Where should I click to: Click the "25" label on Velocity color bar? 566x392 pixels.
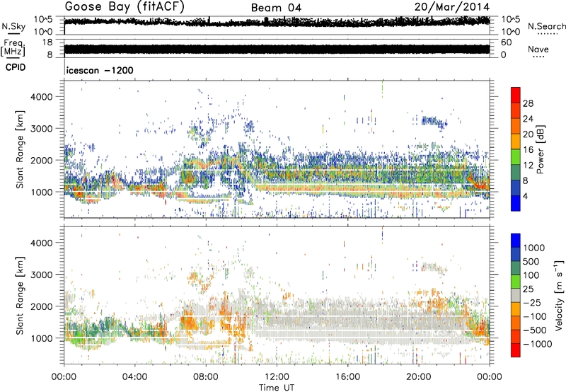tap(528, 289)
